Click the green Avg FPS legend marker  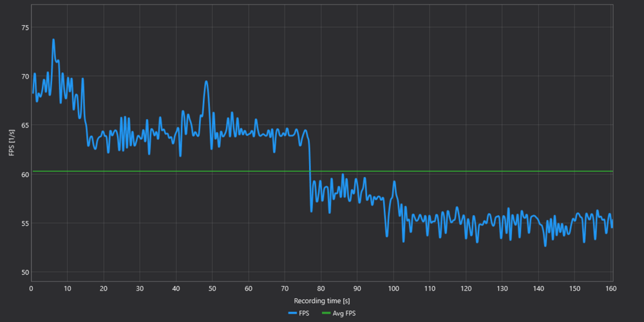point(326,314)
